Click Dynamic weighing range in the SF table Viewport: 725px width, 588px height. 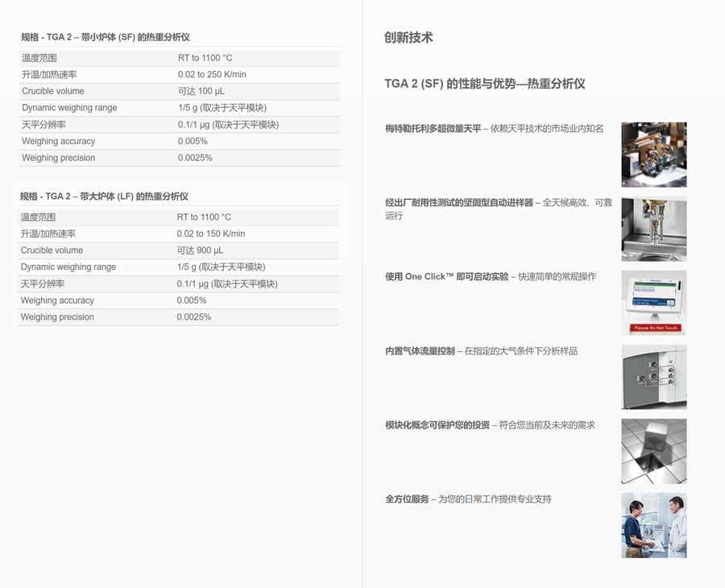69,108
